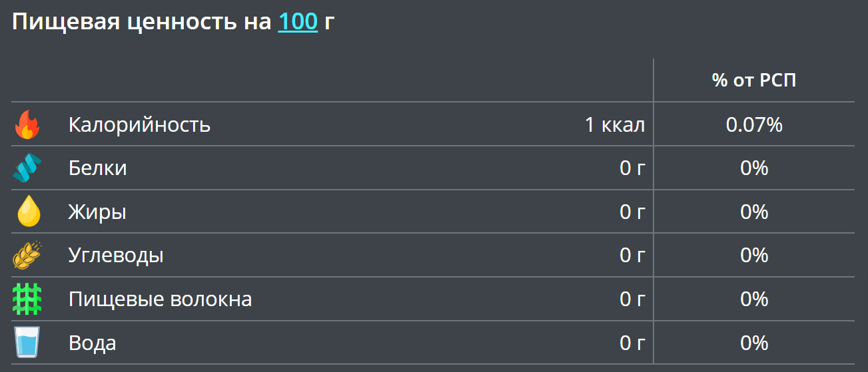
Task: Select the Пищевые волокна label
Action: 160,299
